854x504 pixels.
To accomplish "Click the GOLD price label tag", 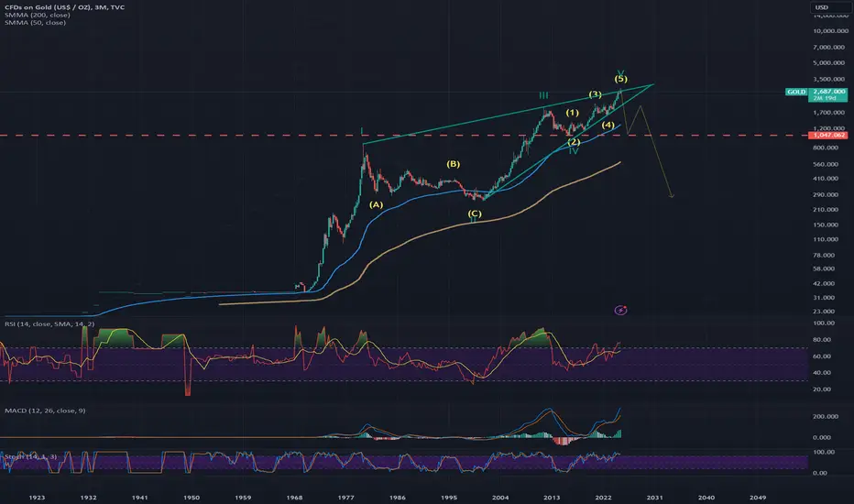I will coord(796,92).
